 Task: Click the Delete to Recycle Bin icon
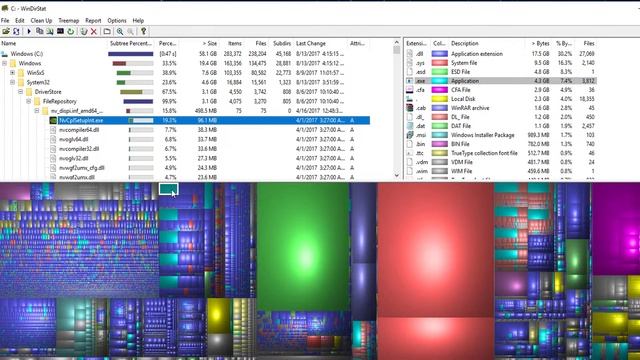tap(84, 31)
